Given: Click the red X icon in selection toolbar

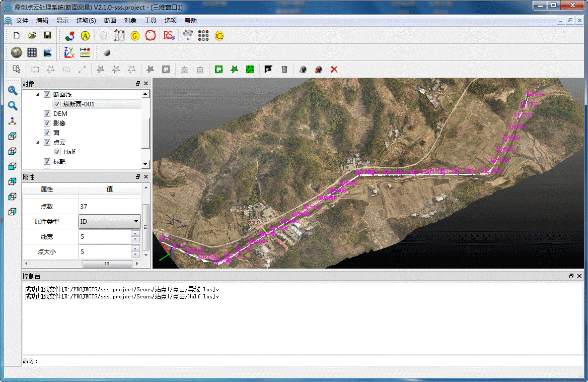Looking at the screenshot, I should click(334, 70).
